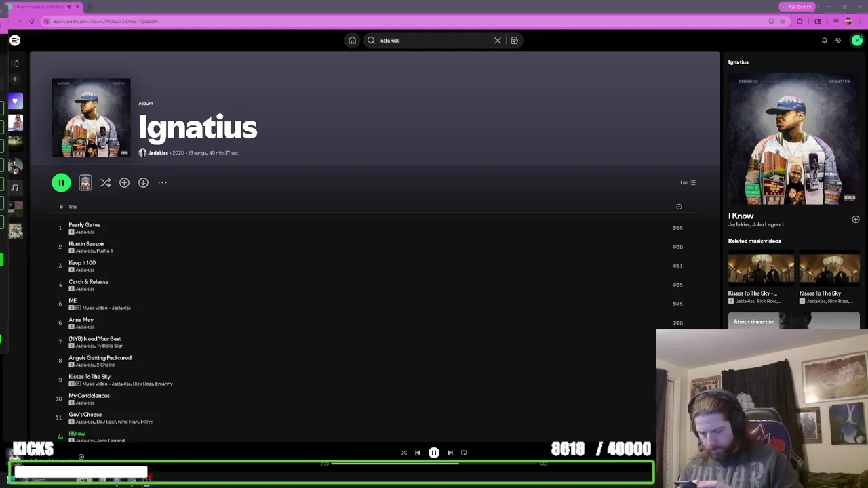Open the Chrome profile avatar
The width and height of the screenshot is (868, 488).
(x=848, y=22)
